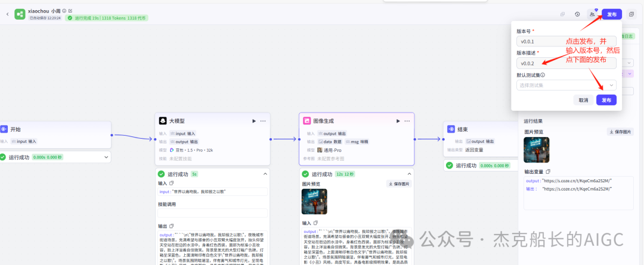Click the 结束 node icon
This screenshot has height=265, width=644.
click(451, 129)
